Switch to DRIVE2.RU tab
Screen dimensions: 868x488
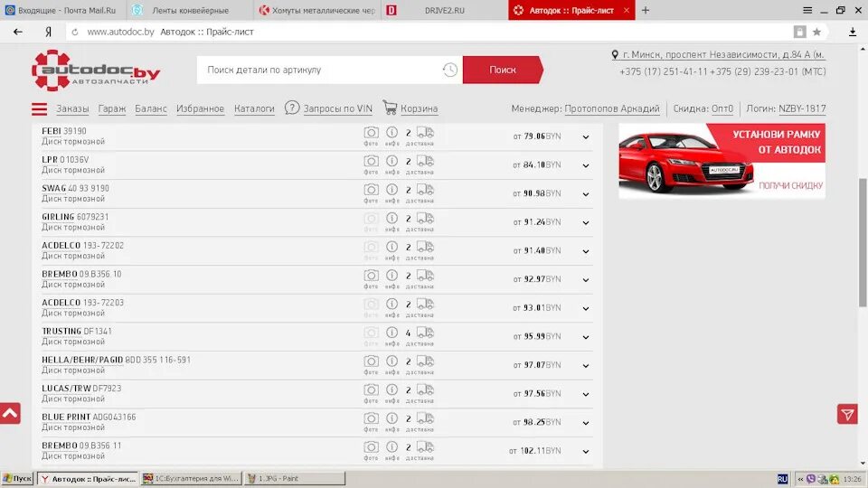[x=445, y=10]
